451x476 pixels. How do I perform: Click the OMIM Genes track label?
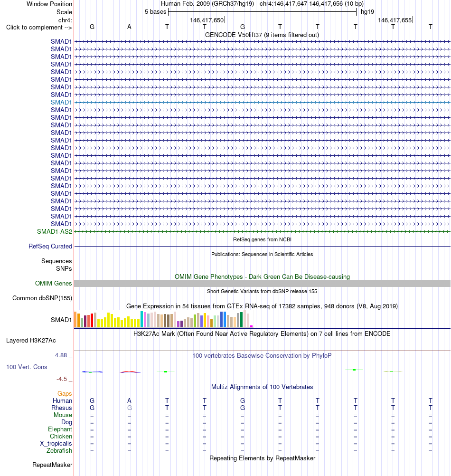pos(53,283)
